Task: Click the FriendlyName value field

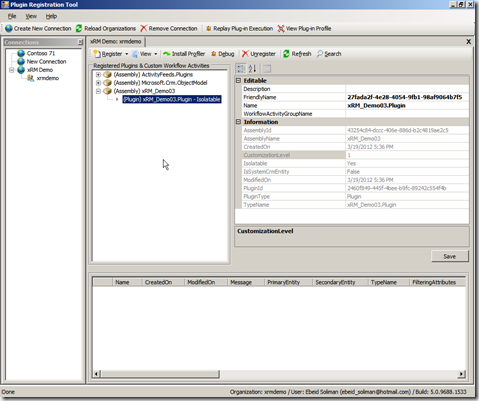Action: (x=407, y=97)
